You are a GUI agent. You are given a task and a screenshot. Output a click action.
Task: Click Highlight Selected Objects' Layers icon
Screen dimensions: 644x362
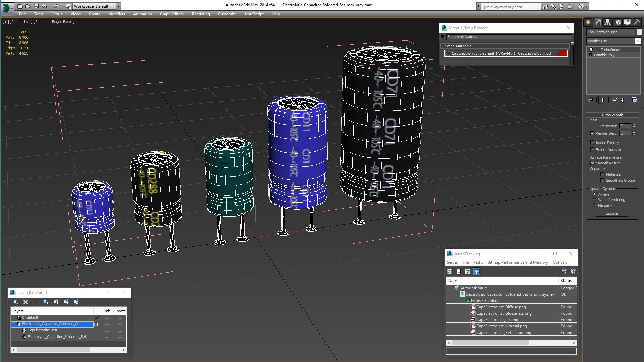(x=56, y=302)
